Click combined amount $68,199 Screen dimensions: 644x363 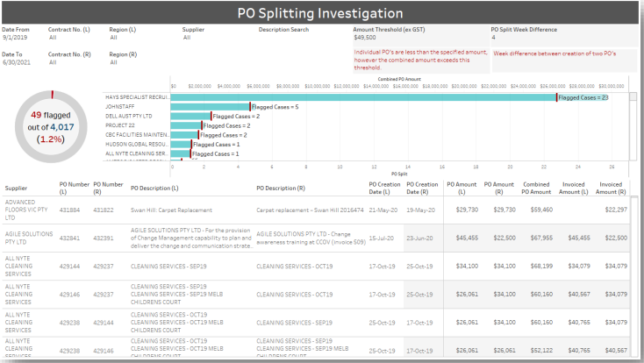pos(541,266)
